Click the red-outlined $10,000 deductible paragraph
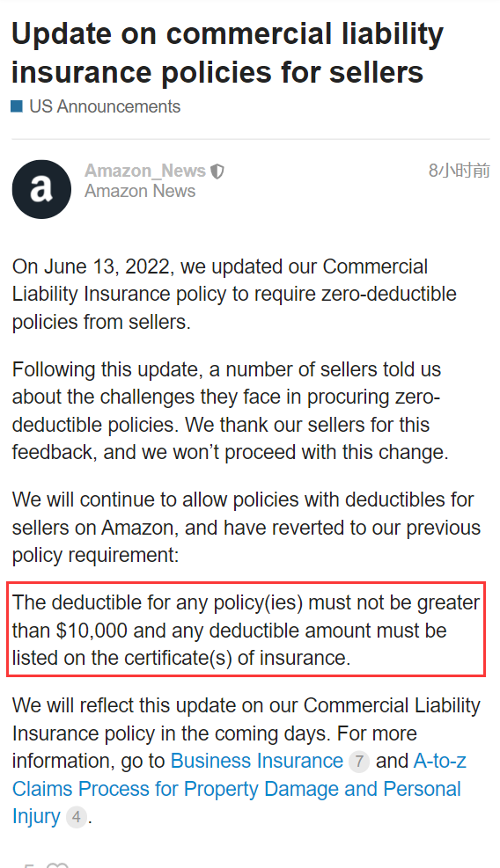The height and width of the screenshot is (868, 500). 246,630
